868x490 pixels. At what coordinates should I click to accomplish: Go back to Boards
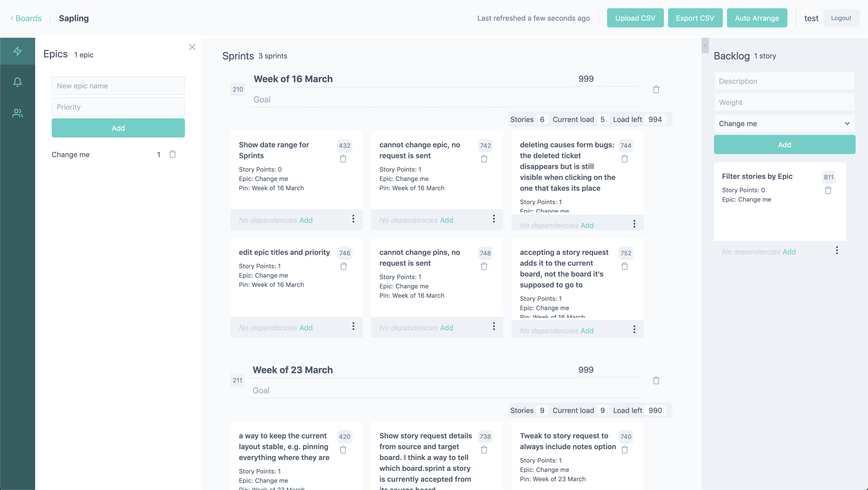(26, 18)
